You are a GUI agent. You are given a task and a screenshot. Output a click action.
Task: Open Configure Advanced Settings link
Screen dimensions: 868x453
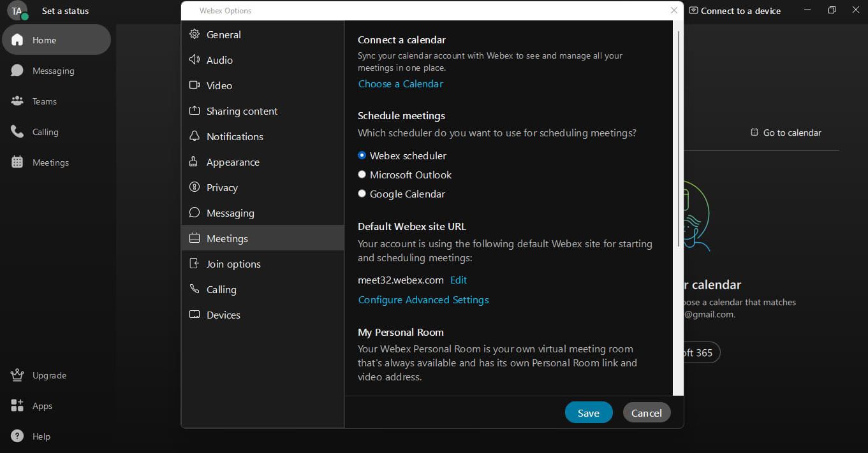pos(423,300)
